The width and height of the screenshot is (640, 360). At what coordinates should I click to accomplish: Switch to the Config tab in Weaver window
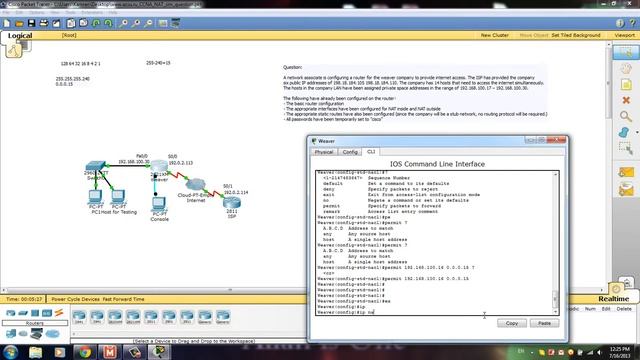tap(350, 152)
